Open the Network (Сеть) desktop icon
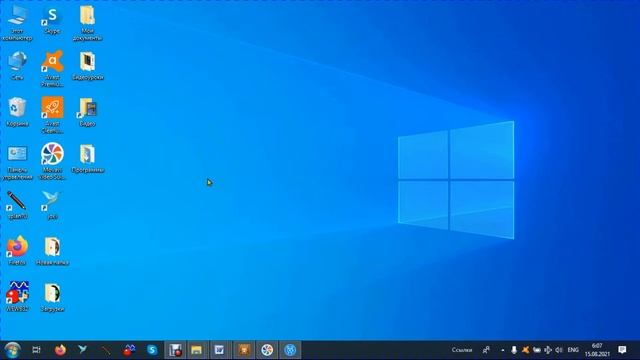Image resolution: width=640 pixels, height=360 pixels. (17, 65)
